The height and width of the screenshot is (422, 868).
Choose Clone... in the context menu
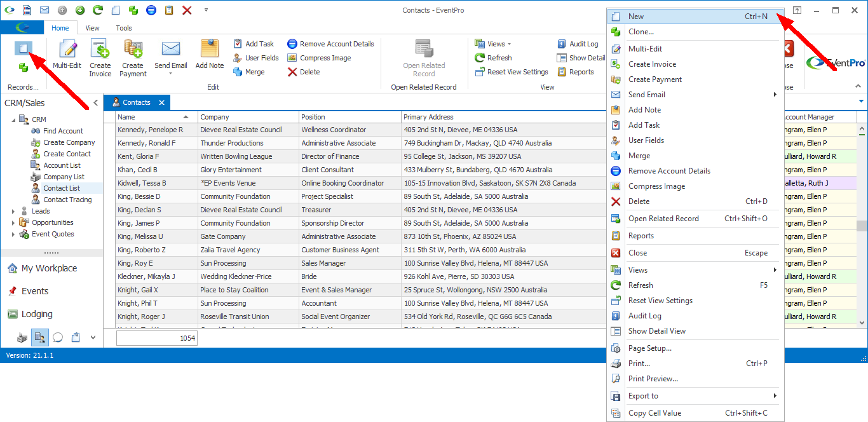[x=695, y=32]
